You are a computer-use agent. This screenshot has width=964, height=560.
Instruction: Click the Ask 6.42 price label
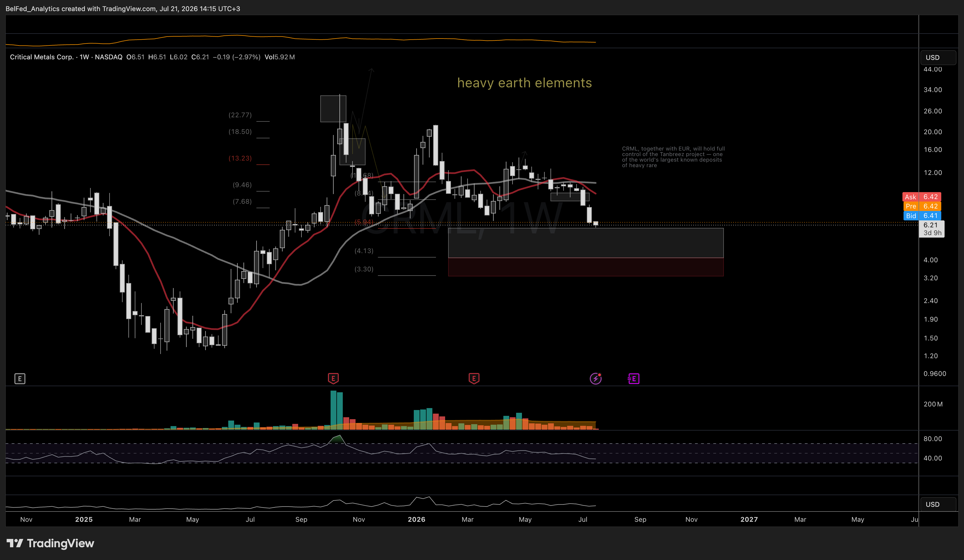tap(922, 197)
